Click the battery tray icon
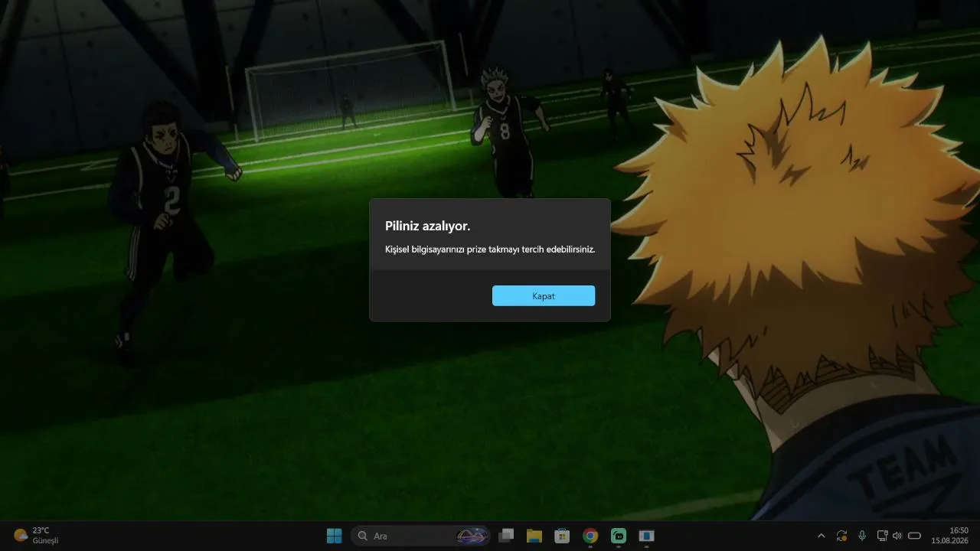The image size is (980, 551). [915, 536]
